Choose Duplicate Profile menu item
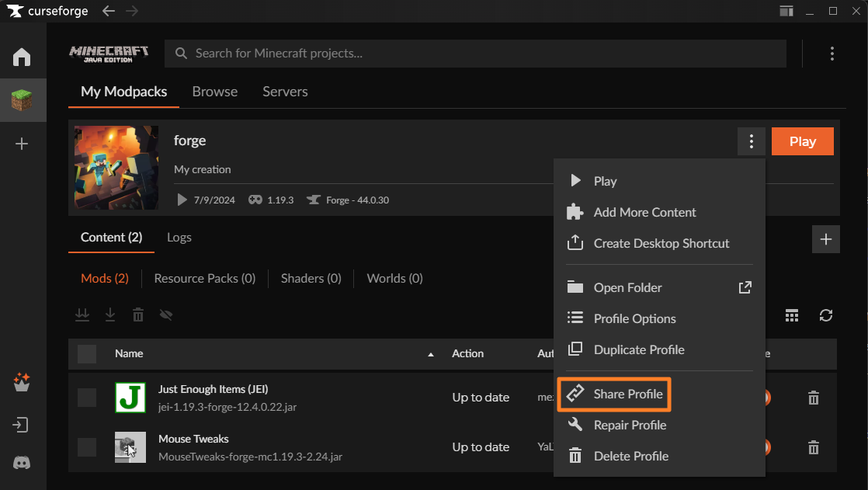This screenshot has width=868, height=490. (659, 349)
